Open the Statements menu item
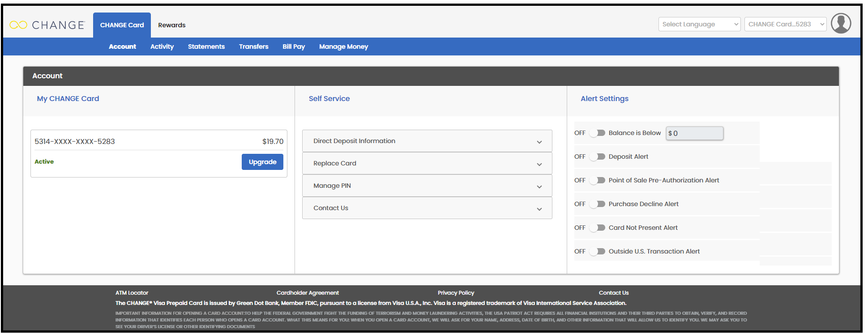 pos(206,47)
